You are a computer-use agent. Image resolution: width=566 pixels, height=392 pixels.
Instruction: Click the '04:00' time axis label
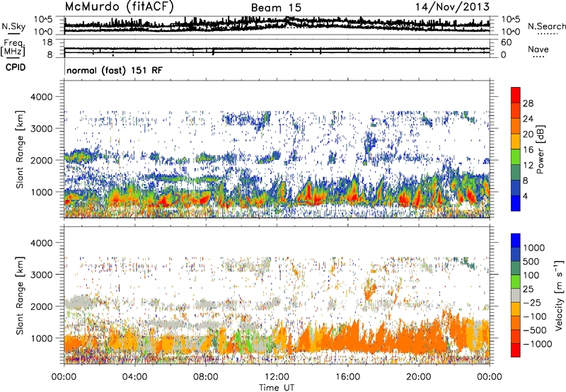pos(134,377)
